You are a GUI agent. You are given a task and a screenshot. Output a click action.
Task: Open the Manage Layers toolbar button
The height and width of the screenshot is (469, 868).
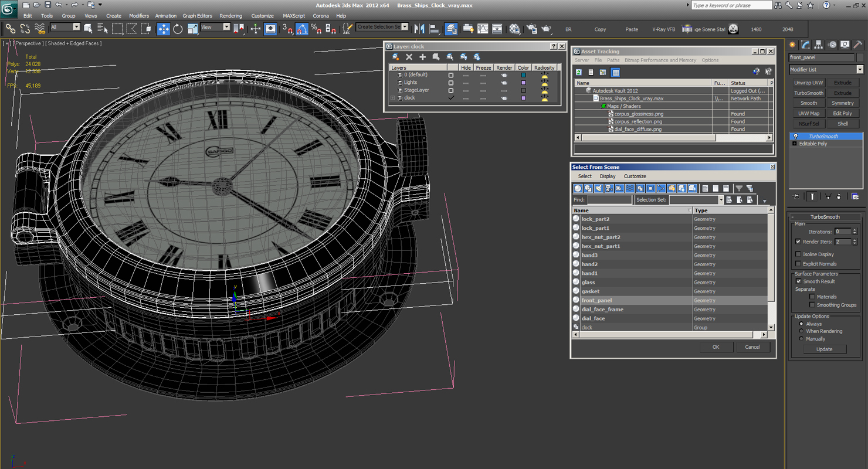pyautogui.click(x=451, y=29)
